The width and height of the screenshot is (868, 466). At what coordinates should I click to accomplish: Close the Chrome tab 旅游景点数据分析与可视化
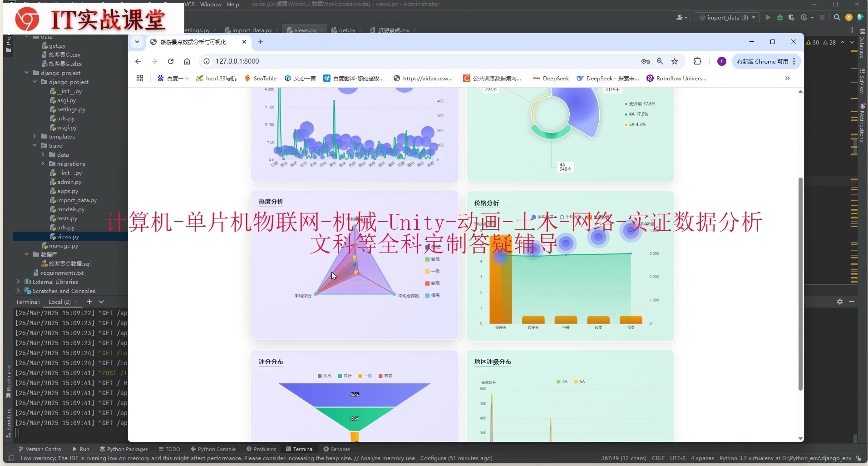(x=244, y=42)
